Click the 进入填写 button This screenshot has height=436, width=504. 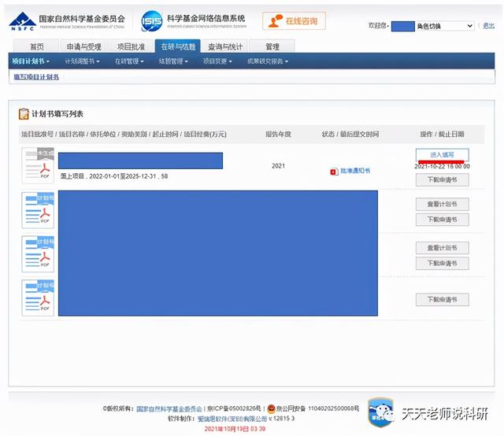[x=442, y=155]
